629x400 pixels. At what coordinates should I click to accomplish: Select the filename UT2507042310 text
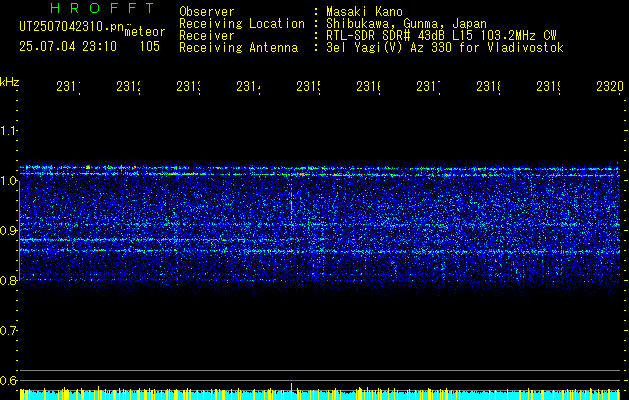click(x=72, y=27)
